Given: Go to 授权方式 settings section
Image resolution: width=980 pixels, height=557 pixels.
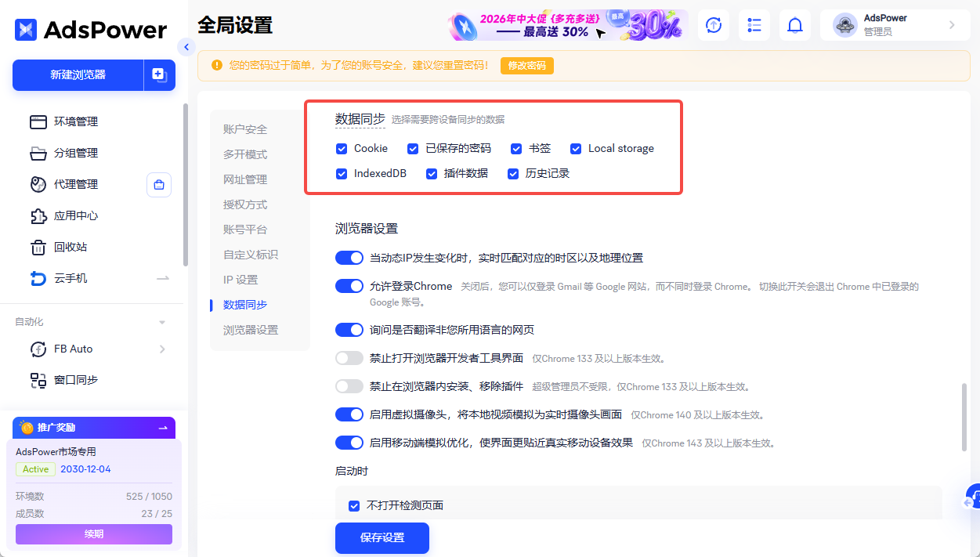Looking at the screenshot, I should click(x=245, y=204).
